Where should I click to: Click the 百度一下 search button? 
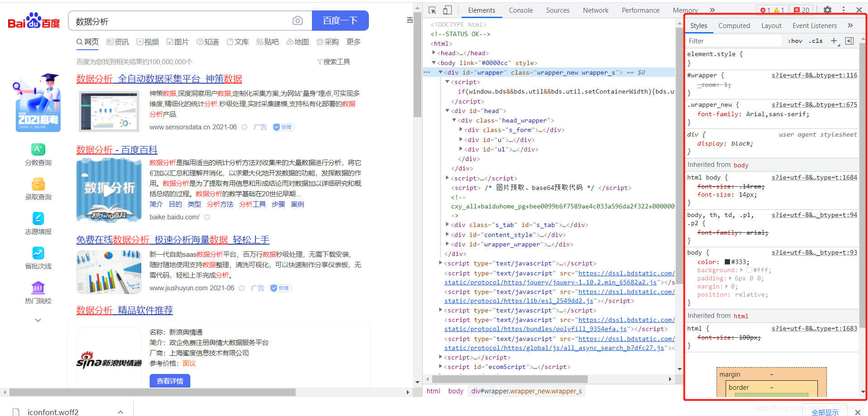click(x=340, y=21)
